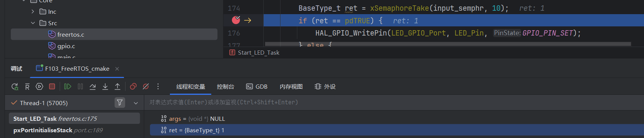This screenshot has height=138, width=644.
Task: Open the GDB tab
Action: click(257, 87)
